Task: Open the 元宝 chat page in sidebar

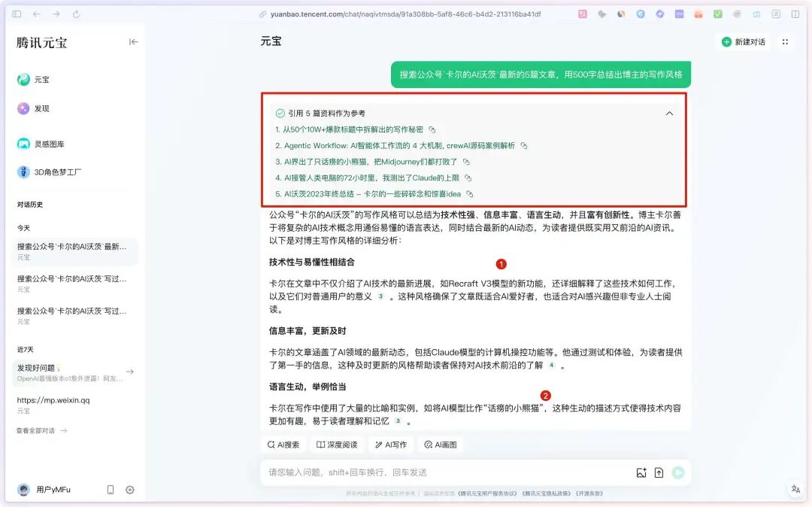Action: click(34, 79)
